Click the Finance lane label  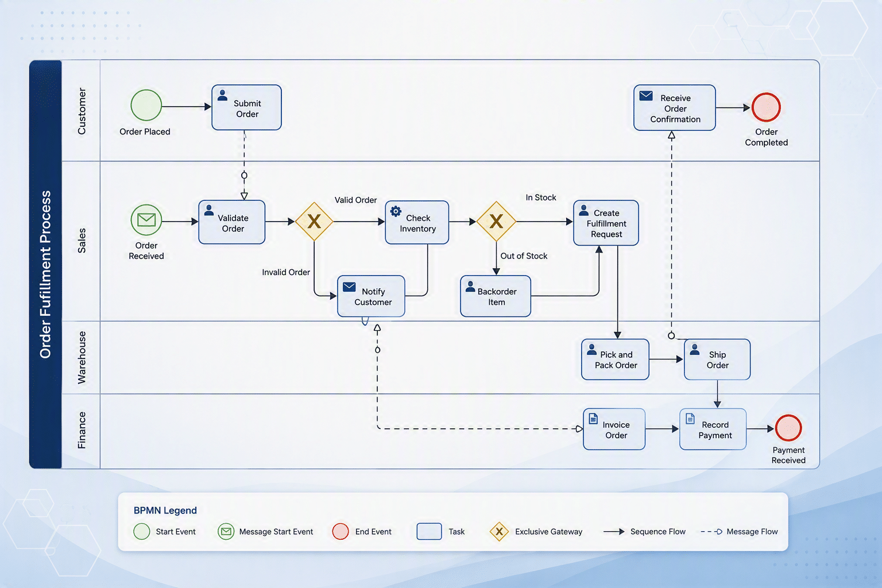pos(82,430)
